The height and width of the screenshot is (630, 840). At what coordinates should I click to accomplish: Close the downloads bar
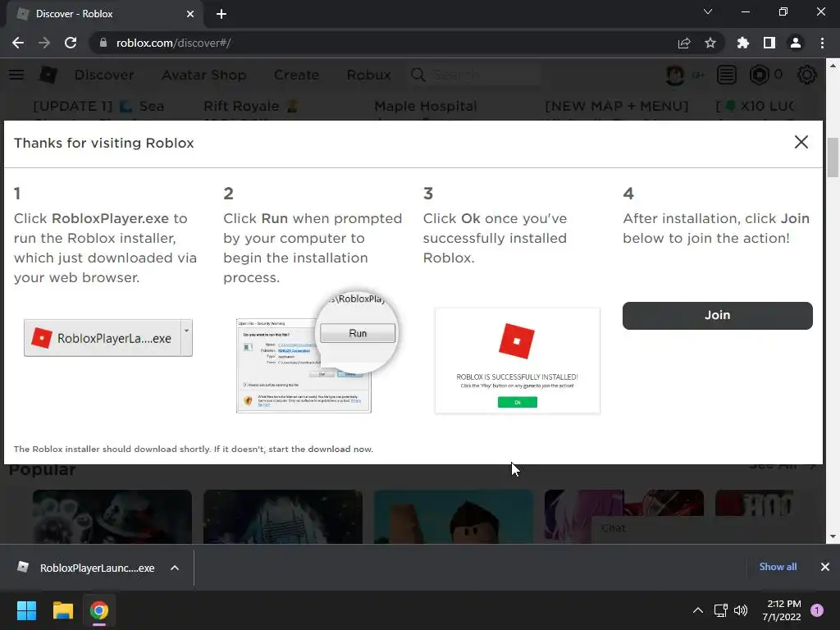tap(825, 567)
